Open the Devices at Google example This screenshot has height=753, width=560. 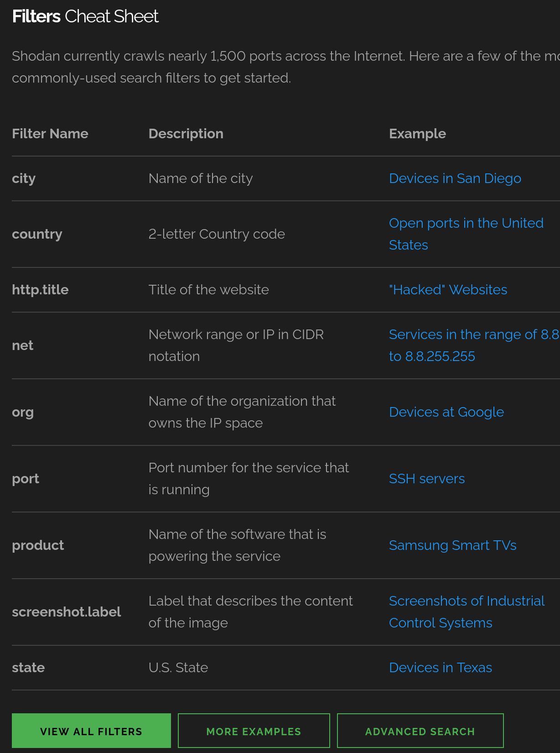tap(446, 412)
